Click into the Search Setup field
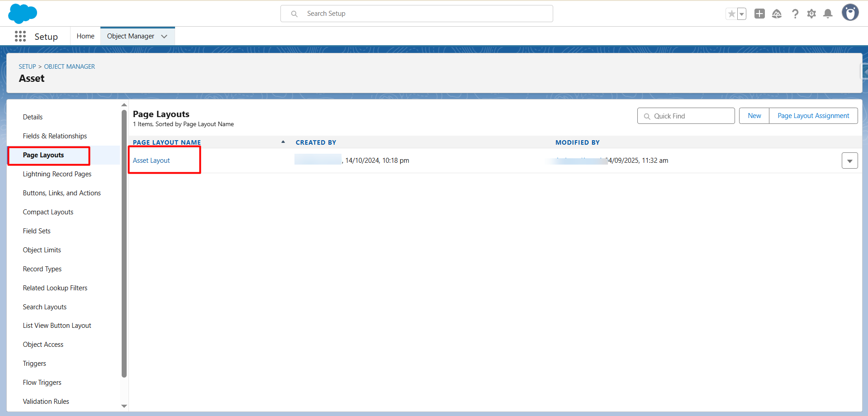868x416 pixels. (x=417, y=14)
